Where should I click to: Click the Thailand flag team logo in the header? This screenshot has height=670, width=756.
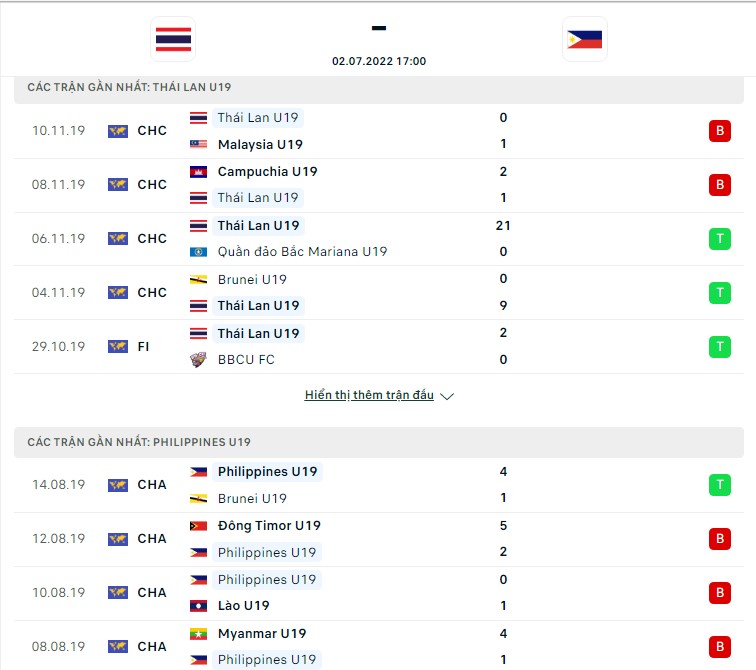tap(173, 40)
